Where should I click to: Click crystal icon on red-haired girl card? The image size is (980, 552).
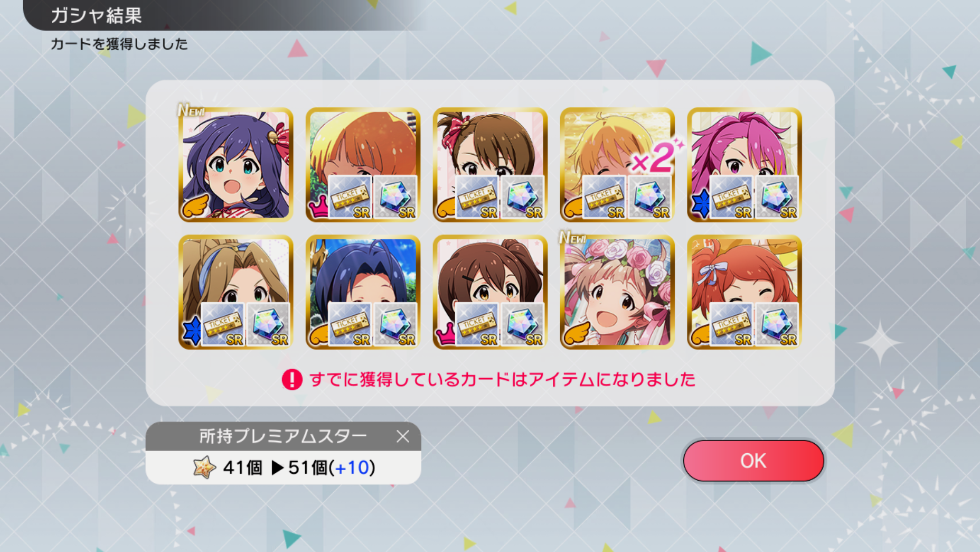tap(777, 325)
